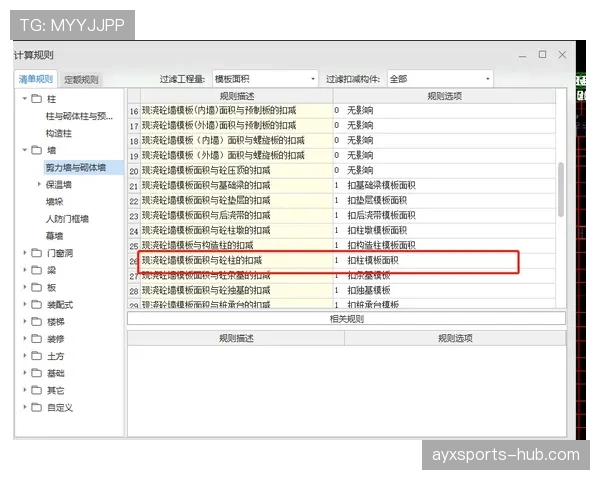Click option 扣独基模板 in row 28

click(368, 291)
